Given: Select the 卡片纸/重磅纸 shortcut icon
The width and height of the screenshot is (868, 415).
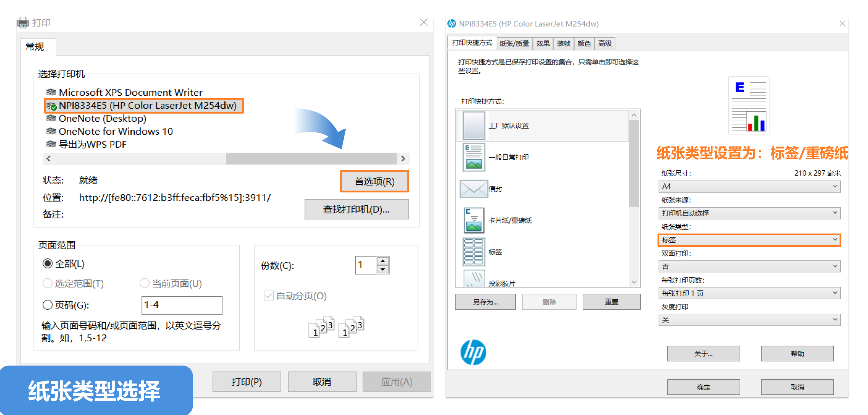Looking at the screenshot, I should tap(474, 220).
